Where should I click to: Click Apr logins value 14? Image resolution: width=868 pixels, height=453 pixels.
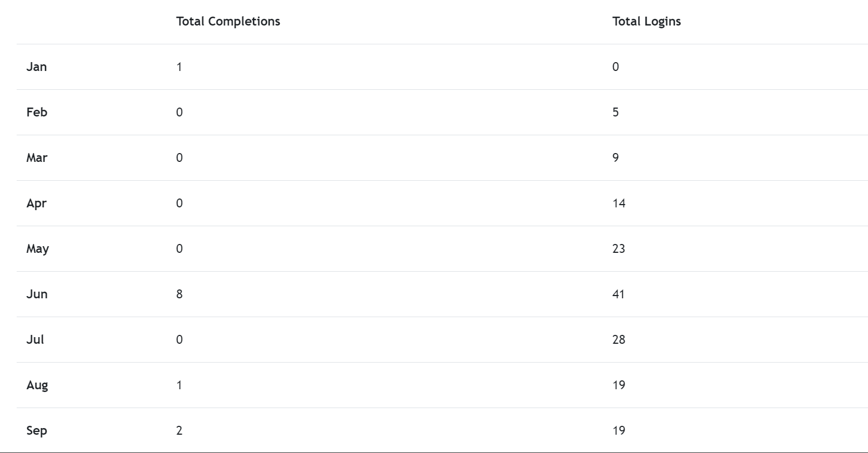[x=619, y=203]
